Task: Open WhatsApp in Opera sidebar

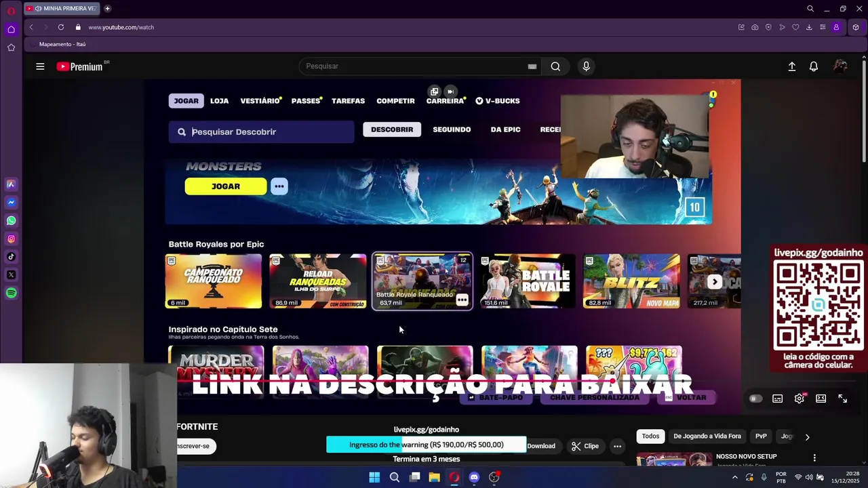Action: tap(11, 220)
